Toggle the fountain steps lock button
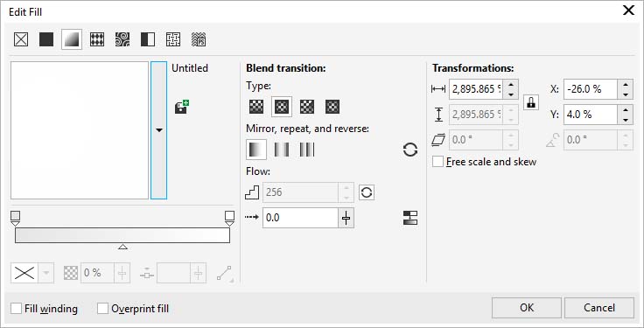The width and height of the screenshot is (644, 328). [x=367, y=192]
